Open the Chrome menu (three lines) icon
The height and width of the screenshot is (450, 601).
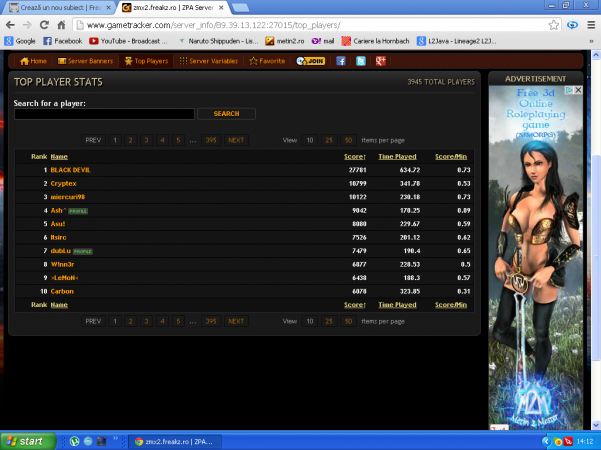tap(591, 25)
